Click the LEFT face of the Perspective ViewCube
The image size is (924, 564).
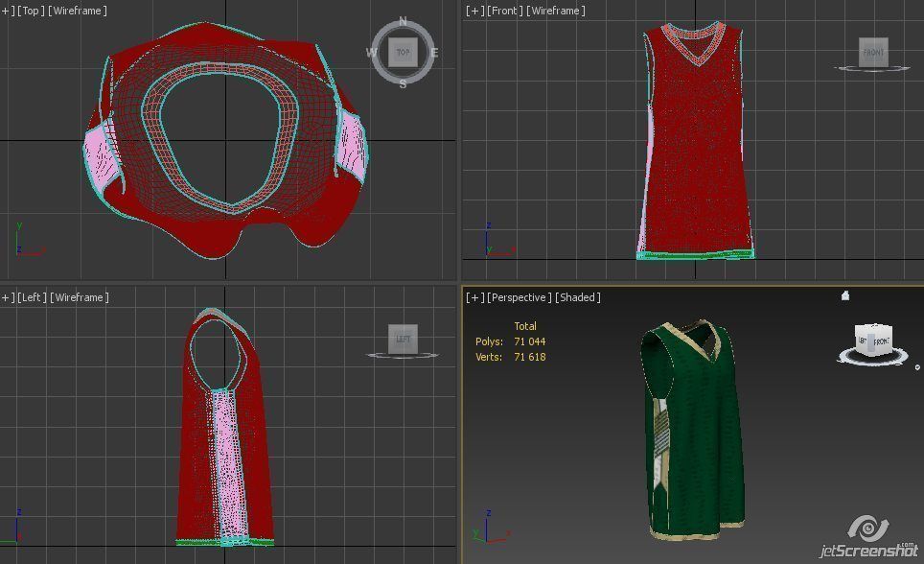click(x=863, y=341)
